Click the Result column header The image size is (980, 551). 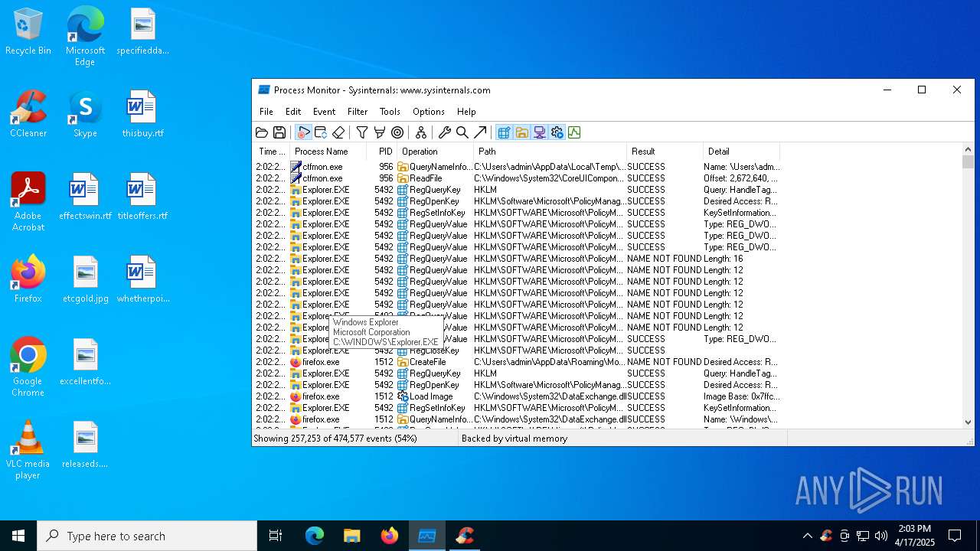click(665, 152)
